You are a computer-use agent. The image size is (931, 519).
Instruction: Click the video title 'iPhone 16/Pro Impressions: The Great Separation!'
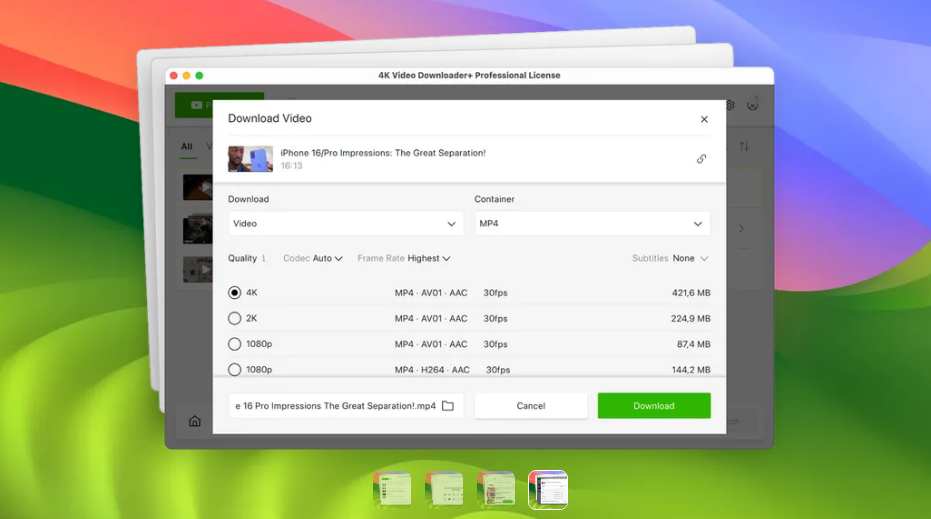tap(383, 153)
